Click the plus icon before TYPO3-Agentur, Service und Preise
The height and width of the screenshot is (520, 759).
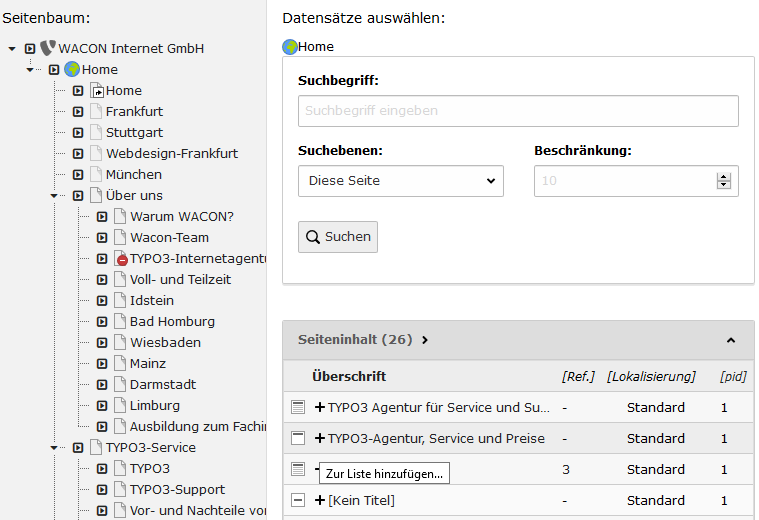pos(319,438)
